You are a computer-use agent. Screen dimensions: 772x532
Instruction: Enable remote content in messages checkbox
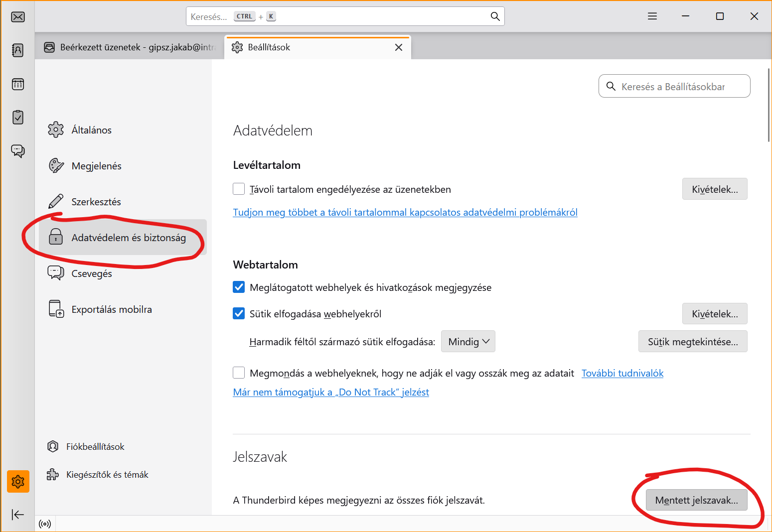coord(239,189)
